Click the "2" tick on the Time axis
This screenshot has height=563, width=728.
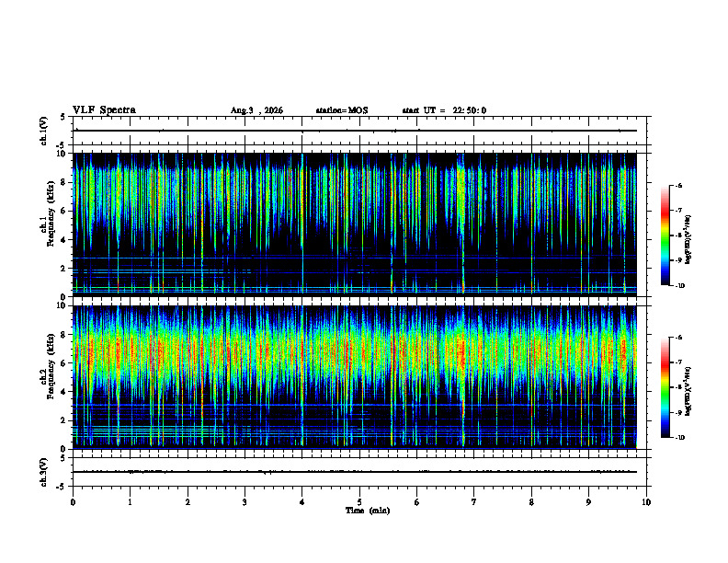(188, 502)
